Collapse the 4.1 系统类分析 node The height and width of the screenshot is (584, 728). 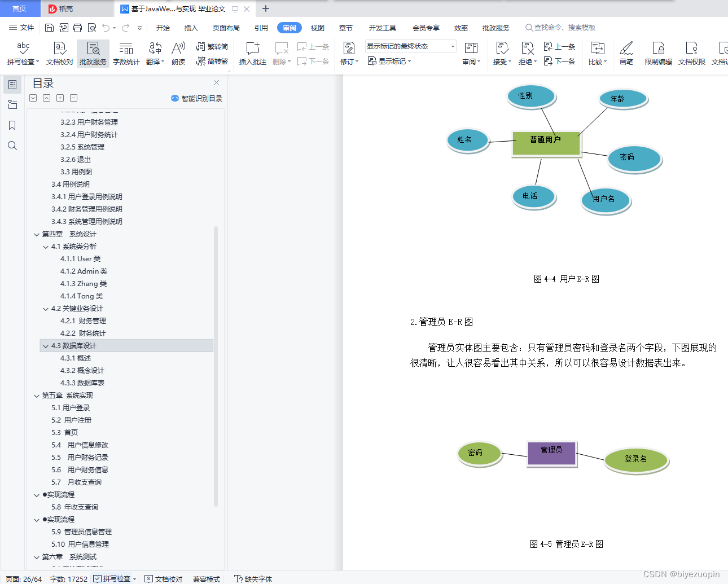(46, 247)
